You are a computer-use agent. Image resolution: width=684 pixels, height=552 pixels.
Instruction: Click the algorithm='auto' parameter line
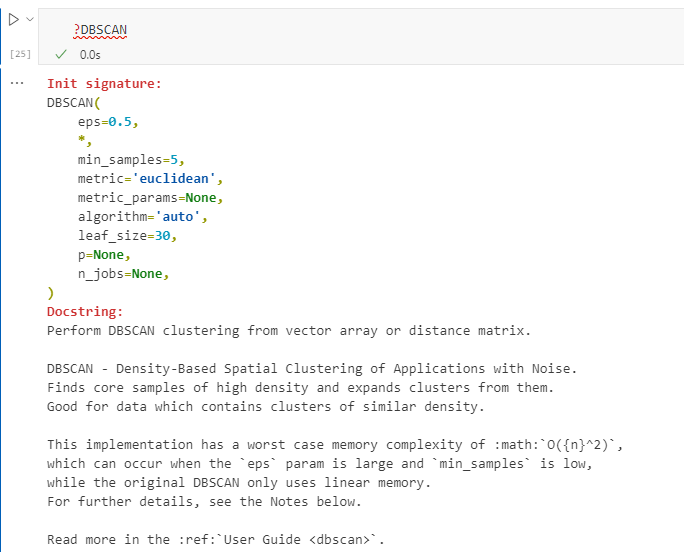point(143,217)
